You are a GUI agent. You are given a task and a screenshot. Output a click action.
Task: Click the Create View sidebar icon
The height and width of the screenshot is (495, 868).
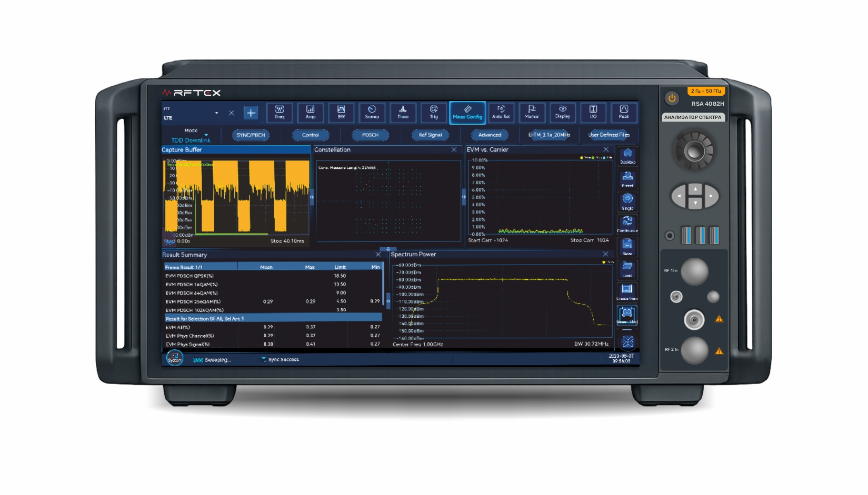(x=627, y=292)
